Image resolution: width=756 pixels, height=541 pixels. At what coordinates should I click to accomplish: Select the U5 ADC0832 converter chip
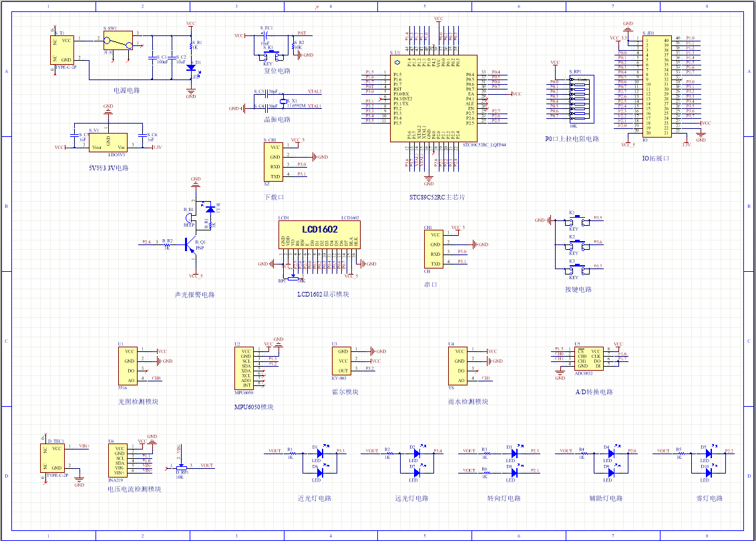588,359
